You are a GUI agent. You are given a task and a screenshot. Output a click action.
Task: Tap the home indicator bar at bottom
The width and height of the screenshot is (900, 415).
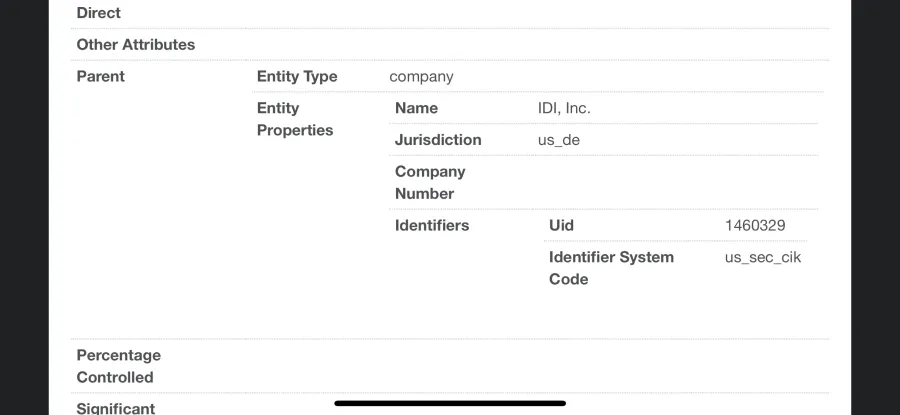coord(450,404)
